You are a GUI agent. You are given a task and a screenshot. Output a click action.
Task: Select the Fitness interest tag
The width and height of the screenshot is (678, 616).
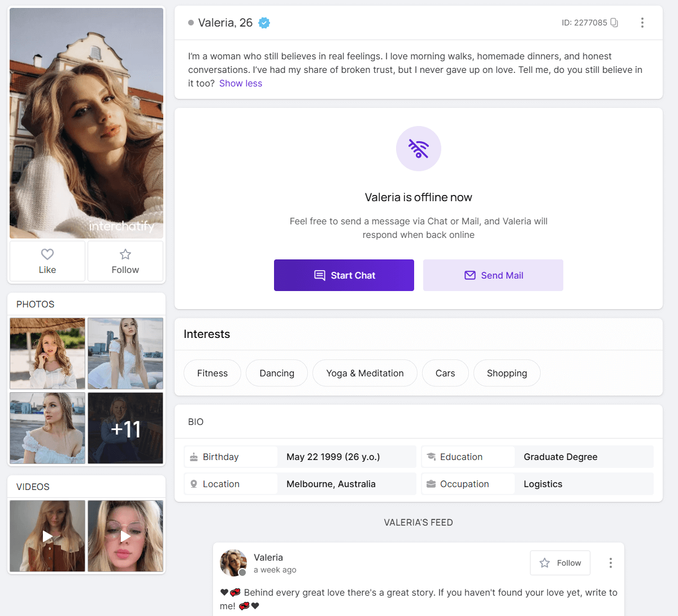tap(212, 373)
